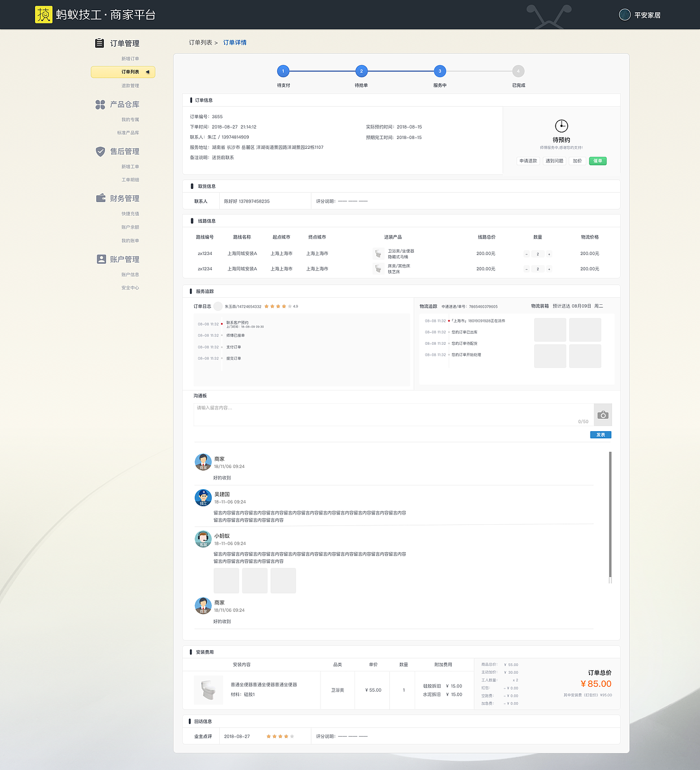
Task: Click step 1 待支付 progress marker
Action: tap(283, 71)
